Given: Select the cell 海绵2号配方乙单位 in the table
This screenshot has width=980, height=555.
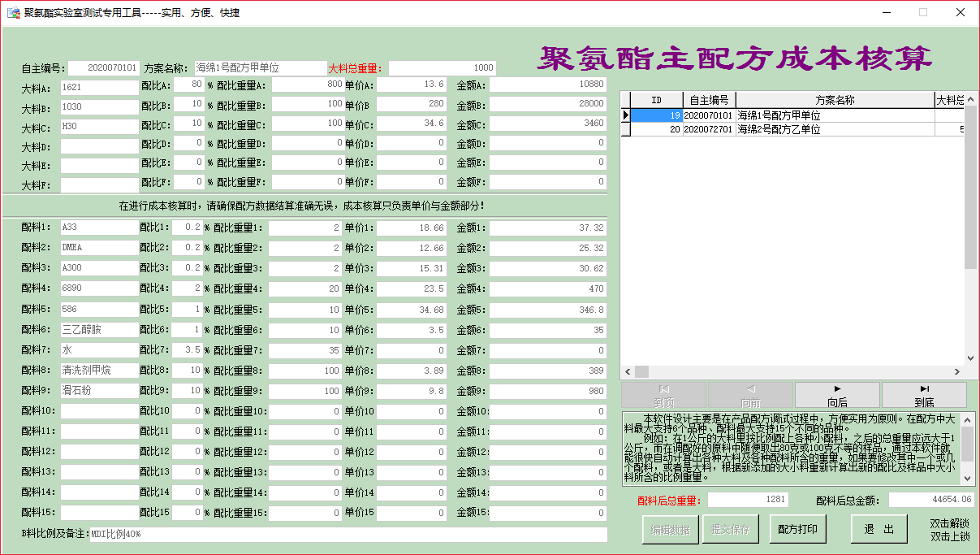Looking at the screenshot, I should pos(835,129).
